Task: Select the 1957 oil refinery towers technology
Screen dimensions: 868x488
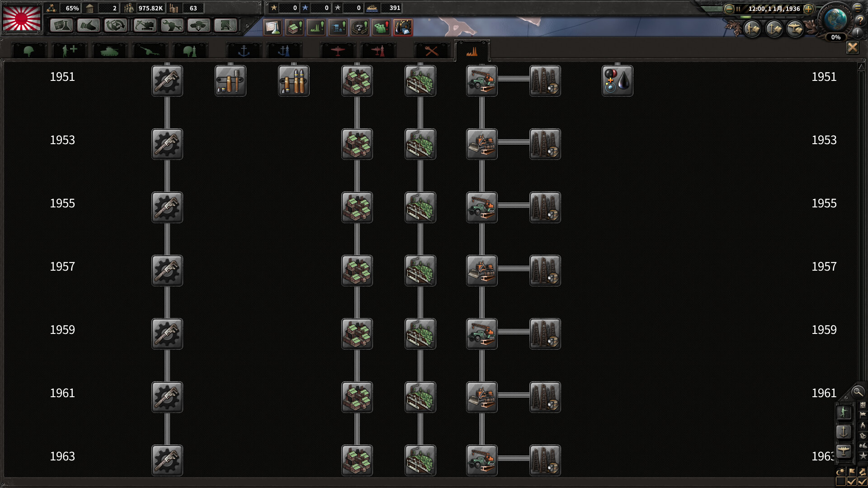Action: coord(545,271)
